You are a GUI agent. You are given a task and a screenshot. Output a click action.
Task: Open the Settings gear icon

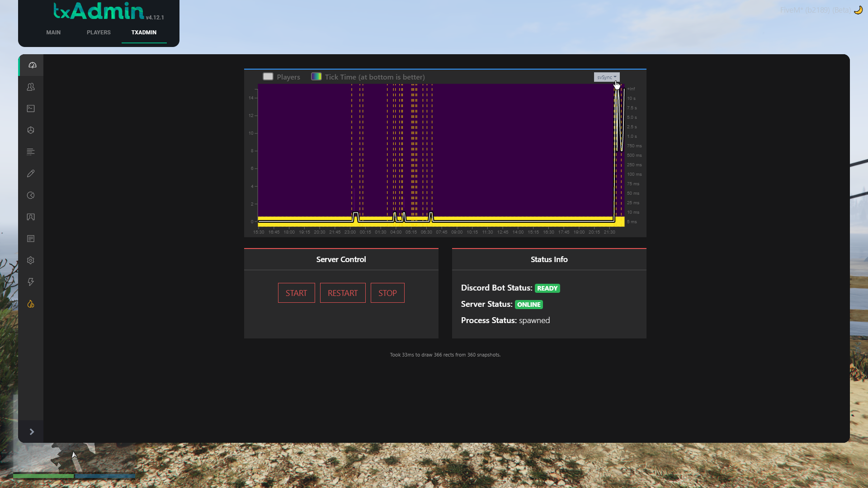click(x=31, y=260)
